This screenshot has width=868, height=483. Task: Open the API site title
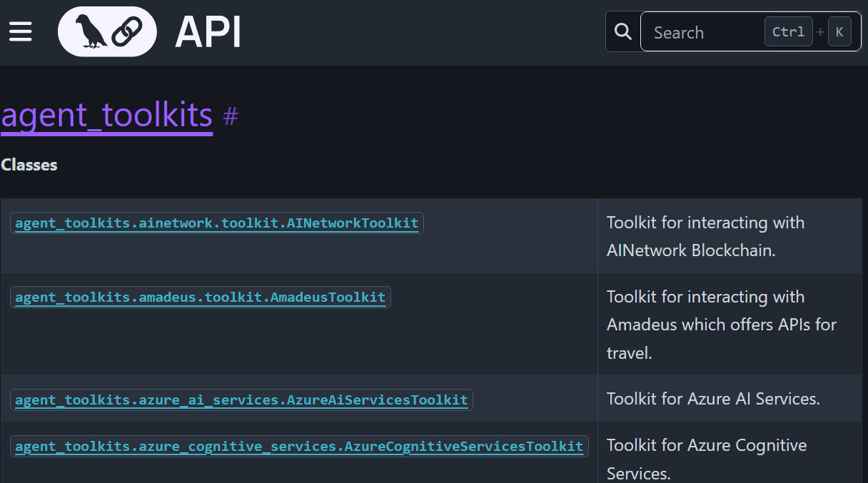click(x=208, y=32)
